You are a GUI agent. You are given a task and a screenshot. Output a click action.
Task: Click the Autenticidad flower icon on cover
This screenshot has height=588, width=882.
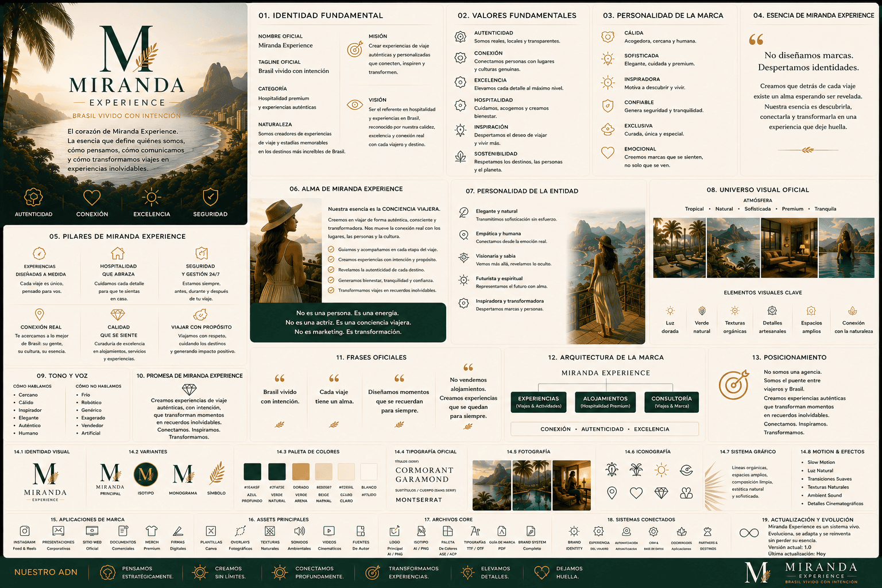point(33,197)
